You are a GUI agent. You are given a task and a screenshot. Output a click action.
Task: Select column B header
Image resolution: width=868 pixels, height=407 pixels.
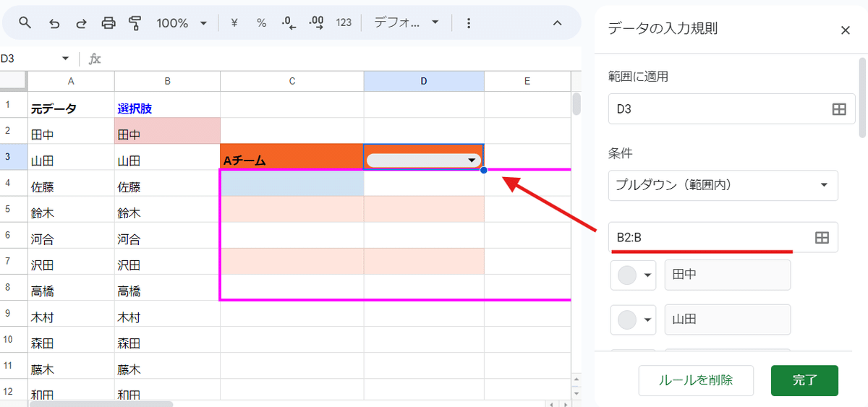167,81
